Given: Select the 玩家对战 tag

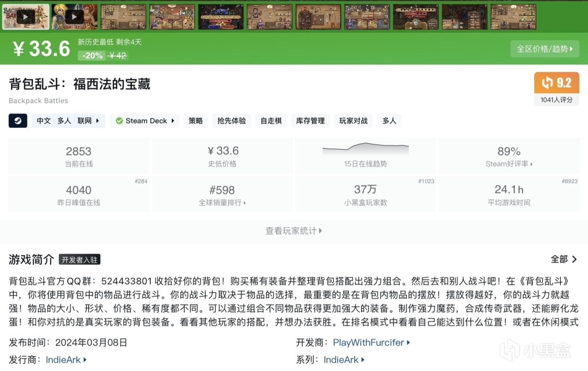Looking at the screenshot, I should click(x=354, y=121).
